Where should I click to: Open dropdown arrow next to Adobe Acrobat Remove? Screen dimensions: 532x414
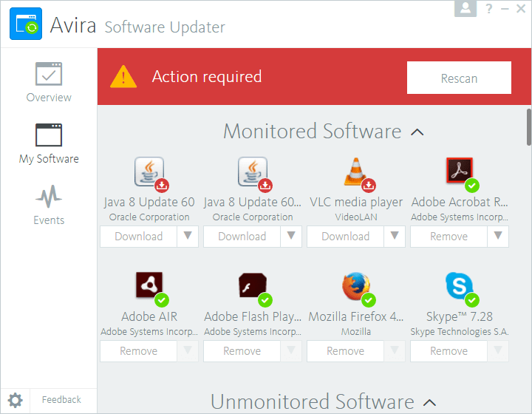click(498, 237)
